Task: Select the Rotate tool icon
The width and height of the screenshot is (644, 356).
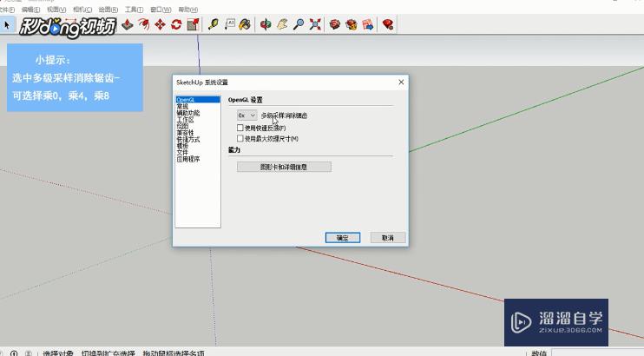Action: point(176,24)
